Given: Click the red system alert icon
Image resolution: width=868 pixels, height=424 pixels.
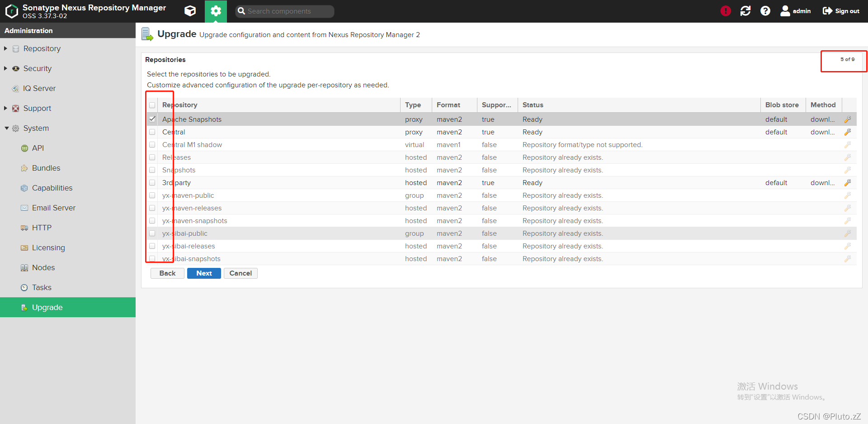Looking at the screenshot, I should (x=726, y=11).
